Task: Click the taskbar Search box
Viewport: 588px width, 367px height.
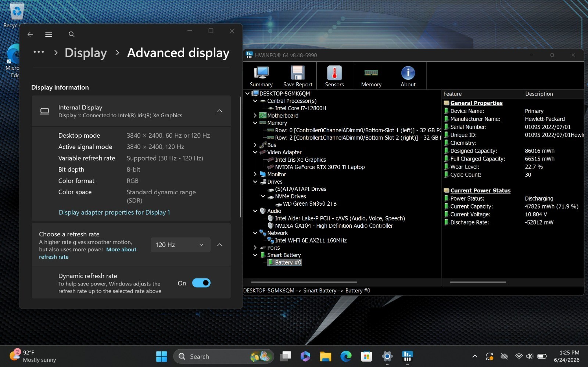Action: (x=223, y=356)
